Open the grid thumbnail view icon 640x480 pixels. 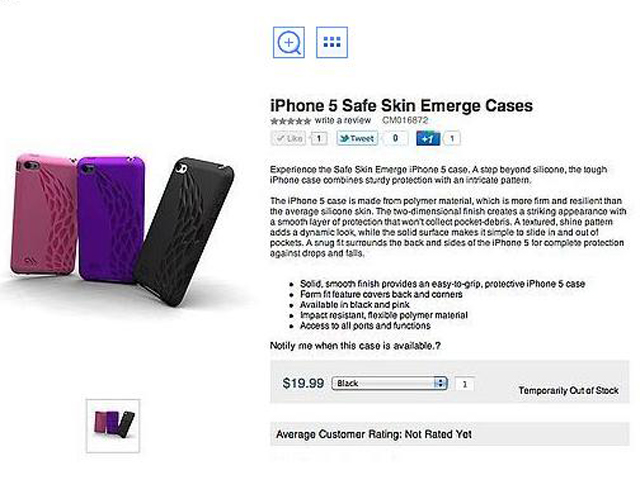pyautogui.click(x=332, y=42)
